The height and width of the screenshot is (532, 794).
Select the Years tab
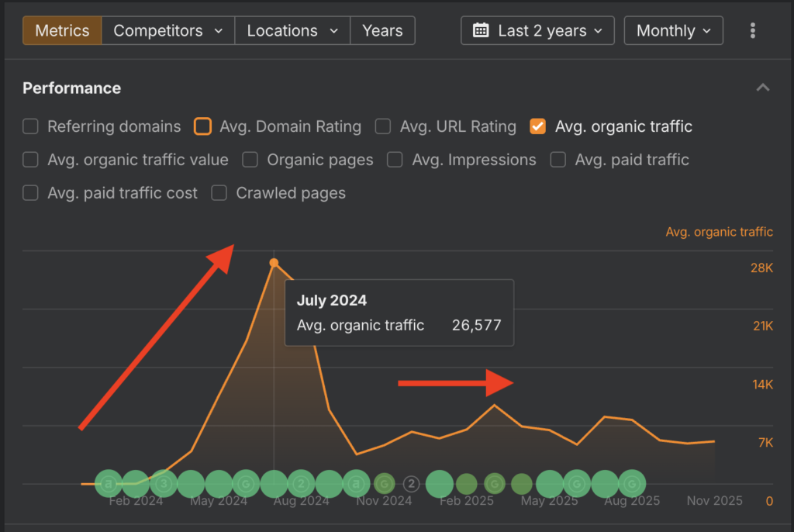coord(382,31)
